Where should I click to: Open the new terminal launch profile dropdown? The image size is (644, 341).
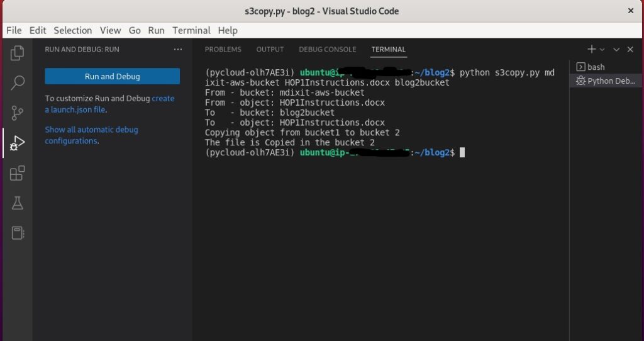(x=602, y=49)
